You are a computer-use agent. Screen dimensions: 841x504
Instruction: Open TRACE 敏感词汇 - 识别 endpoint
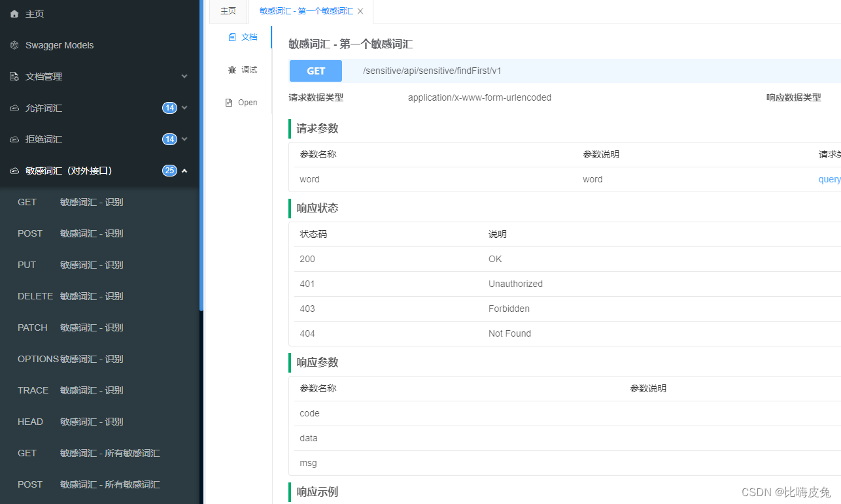click(99, 390)
